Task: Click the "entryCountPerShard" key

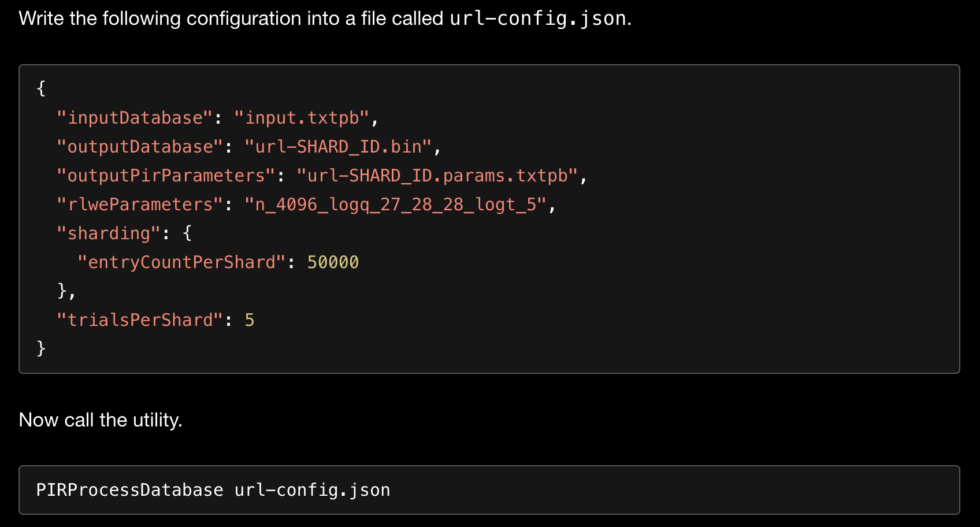Action: coord(181,262)
